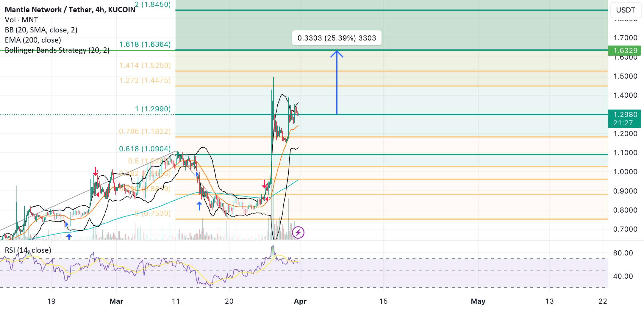Select the Fibonacci label 2 (1.8450)

[x=153, y=4]
